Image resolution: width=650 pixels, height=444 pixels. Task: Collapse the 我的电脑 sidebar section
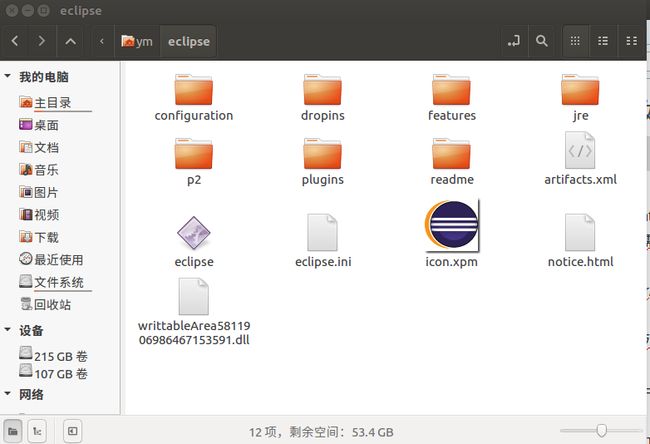pos(7,76)
